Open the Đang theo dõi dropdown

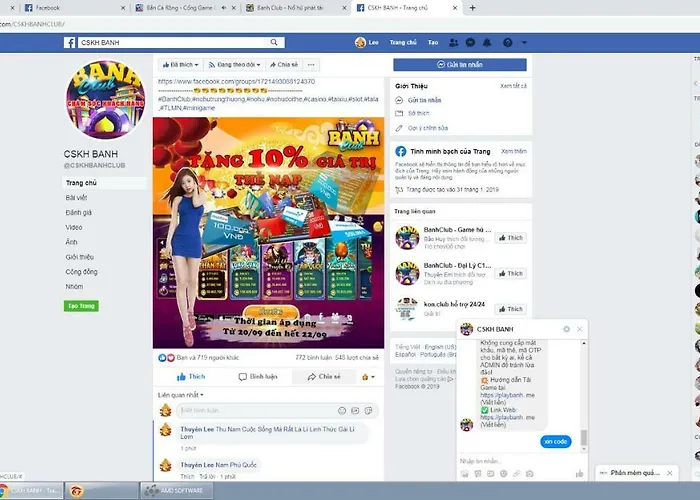tap(234, 65)
